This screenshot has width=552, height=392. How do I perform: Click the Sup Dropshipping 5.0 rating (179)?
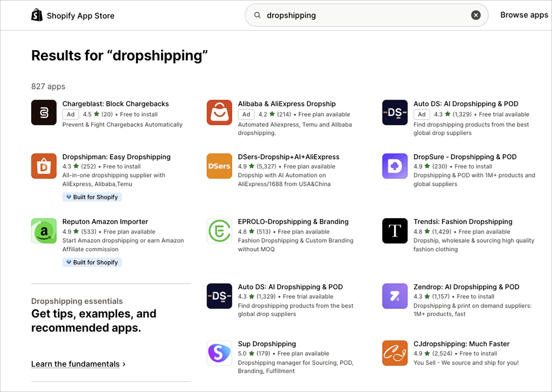tap(254, 353)
